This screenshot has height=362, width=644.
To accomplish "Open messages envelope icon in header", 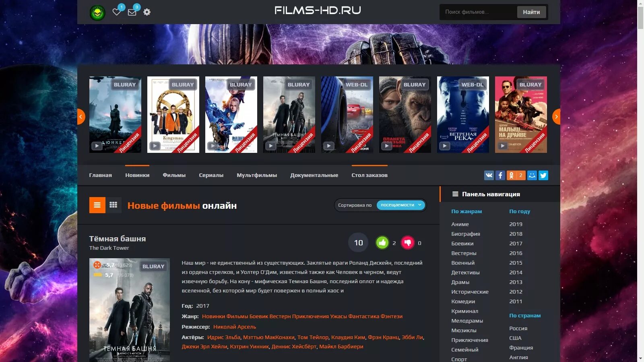I will (132, 12).
